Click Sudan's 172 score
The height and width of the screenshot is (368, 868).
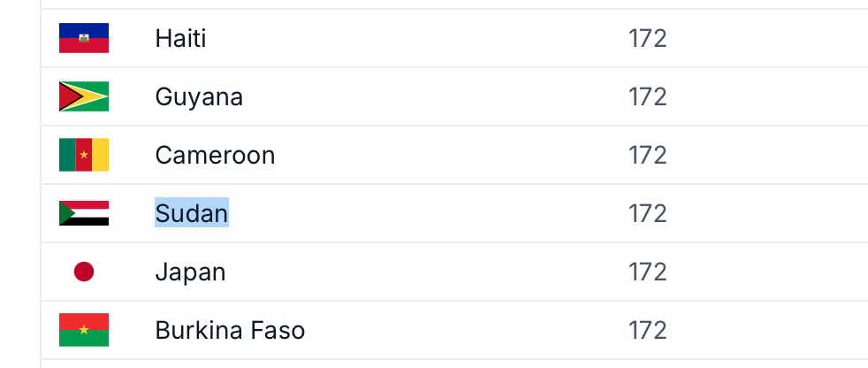click(x=647, y=213)
